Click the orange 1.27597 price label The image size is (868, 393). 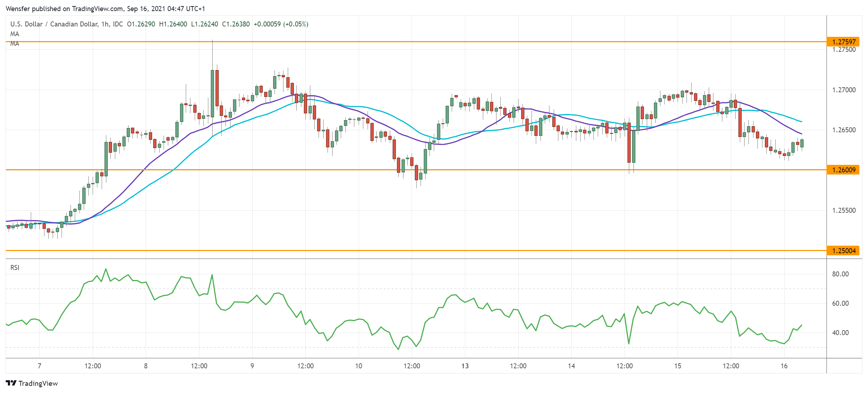[844, 42]
